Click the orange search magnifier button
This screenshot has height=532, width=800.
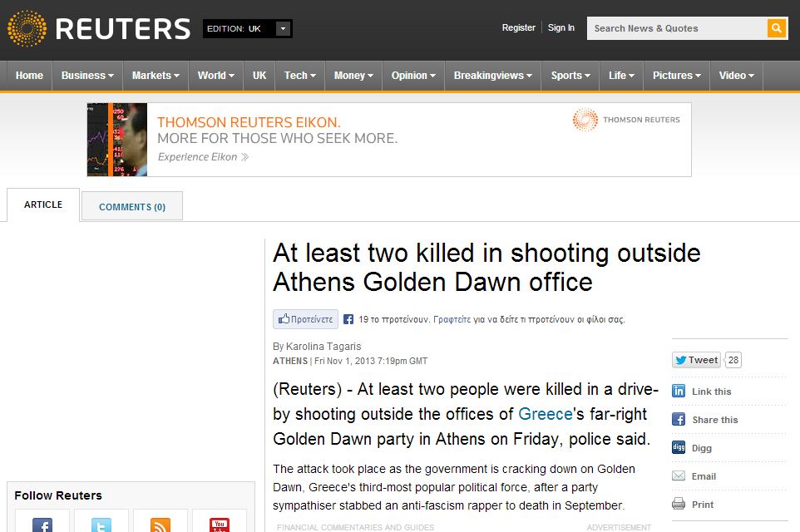coord(777,28)
